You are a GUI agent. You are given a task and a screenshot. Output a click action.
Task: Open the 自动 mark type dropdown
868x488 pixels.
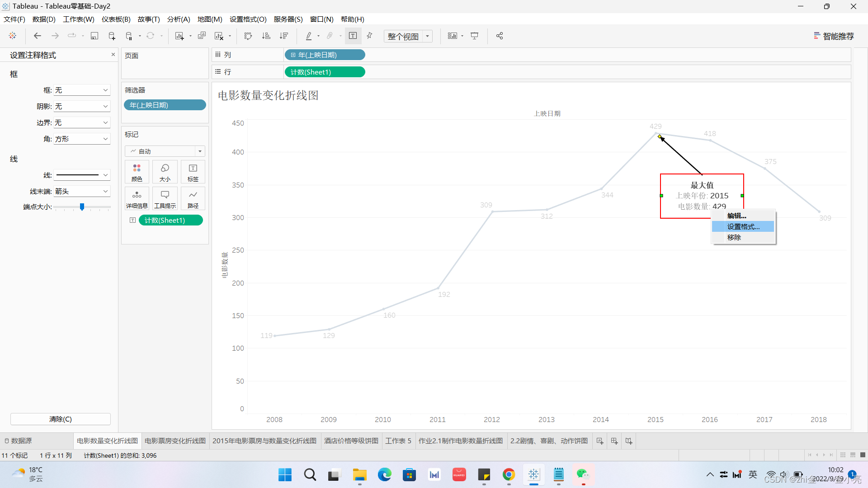[200, 151]
